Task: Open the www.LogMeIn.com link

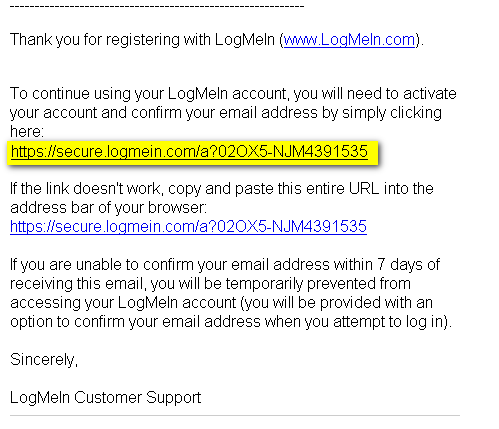Action: pos(349,40)
